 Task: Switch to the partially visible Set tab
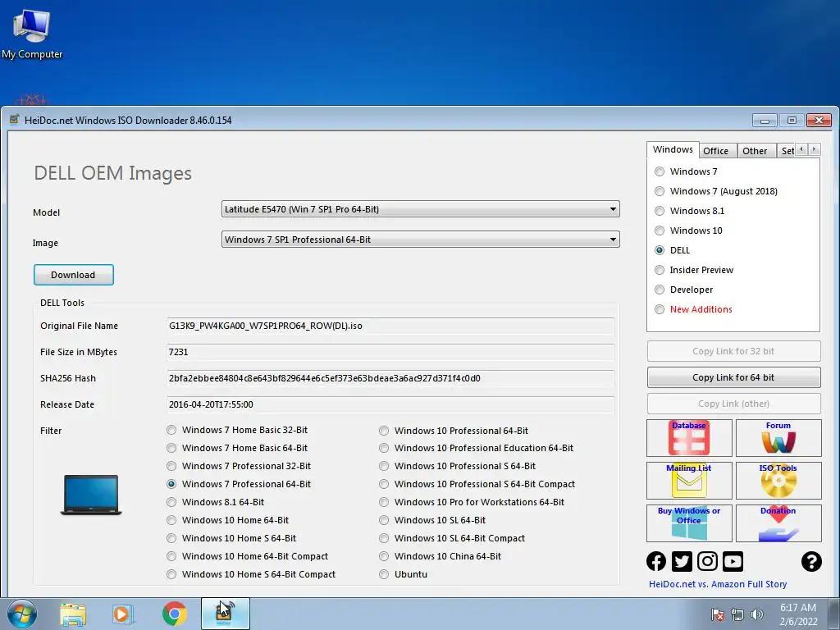[787, 151]
